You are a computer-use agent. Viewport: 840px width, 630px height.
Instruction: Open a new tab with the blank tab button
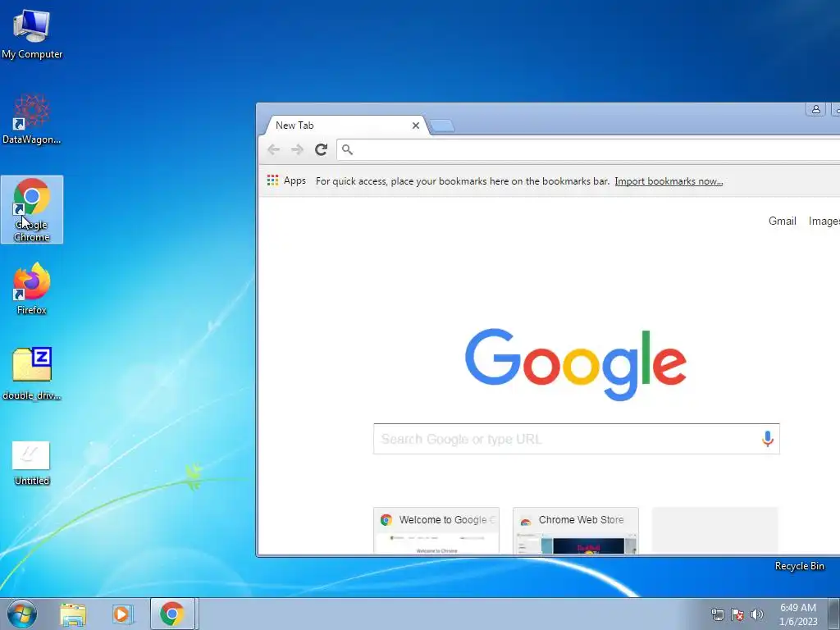442,126
